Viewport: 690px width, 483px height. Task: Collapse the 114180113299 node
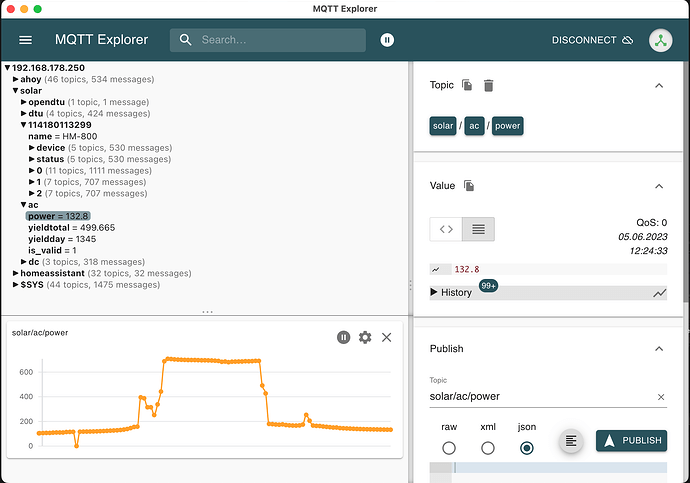click(x=24, y=125)
